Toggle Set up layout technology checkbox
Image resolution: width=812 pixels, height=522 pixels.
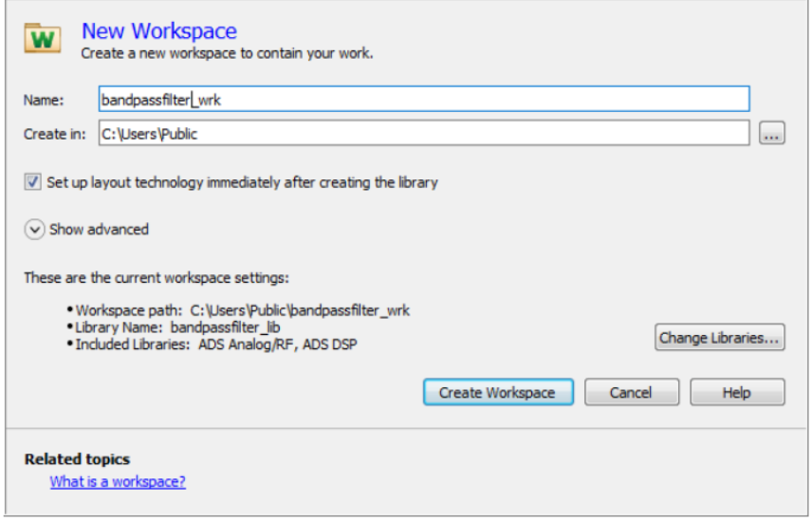tap(32, 182)
